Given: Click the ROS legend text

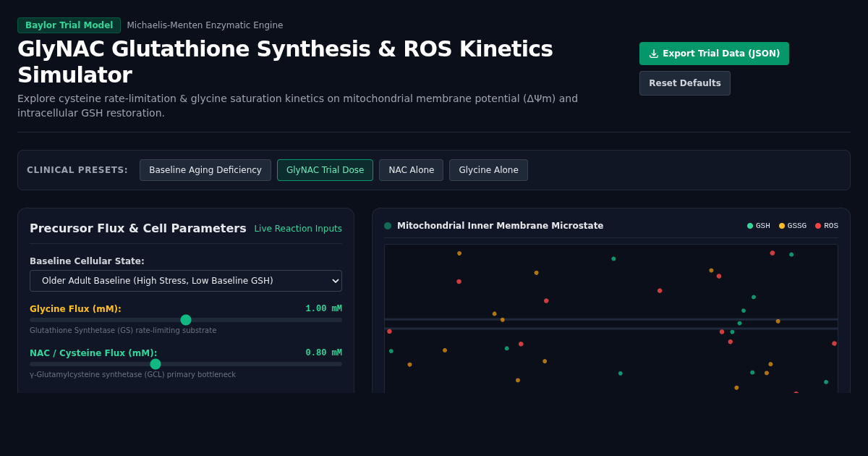Looking at the screenshot, I should [x=831, y=226].
